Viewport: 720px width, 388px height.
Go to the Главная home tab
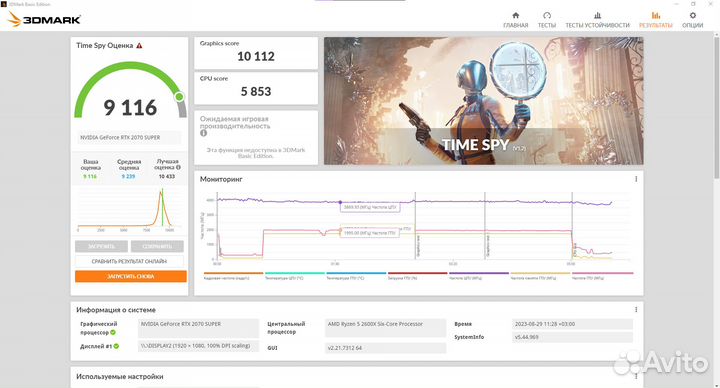coord(516,20)
